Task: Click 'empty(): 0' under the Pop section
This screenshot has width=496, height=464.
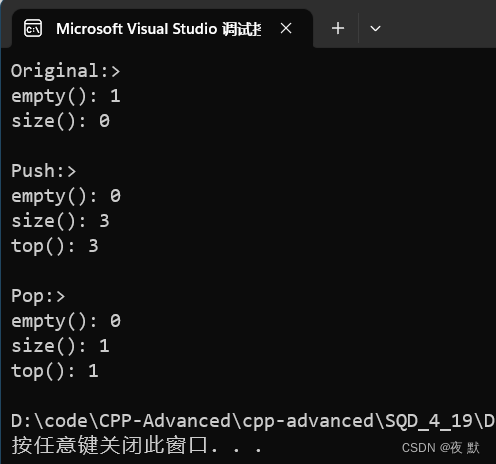Action: pyautogui.click(x=66, y=321)
